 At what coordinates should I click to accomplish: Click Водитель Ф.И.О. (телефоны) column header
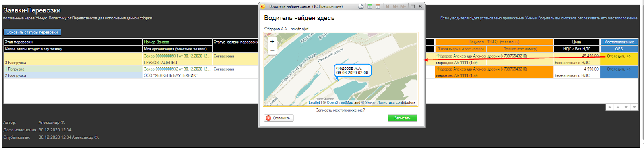click(494, 42)
